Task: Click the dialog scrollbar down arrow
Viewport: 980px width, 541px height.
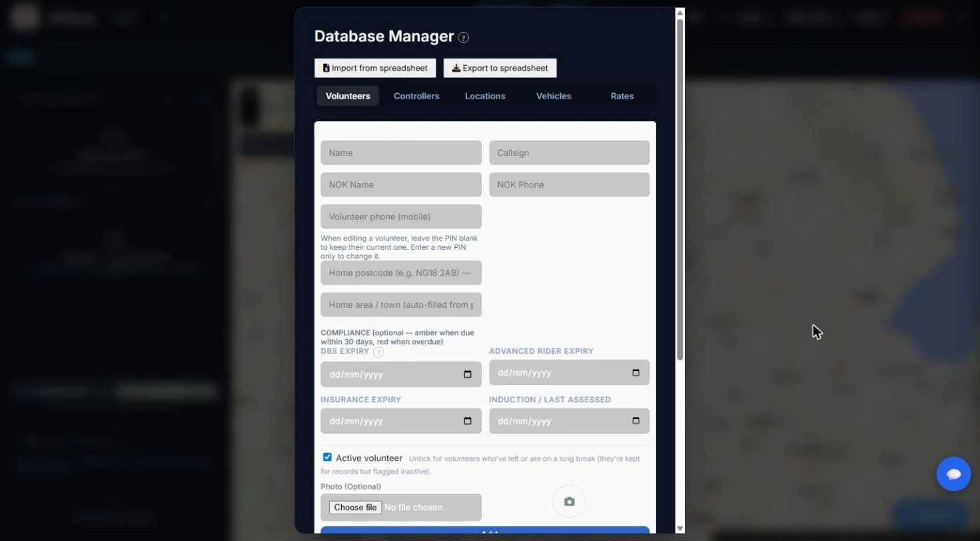Action: coord(680,528)
